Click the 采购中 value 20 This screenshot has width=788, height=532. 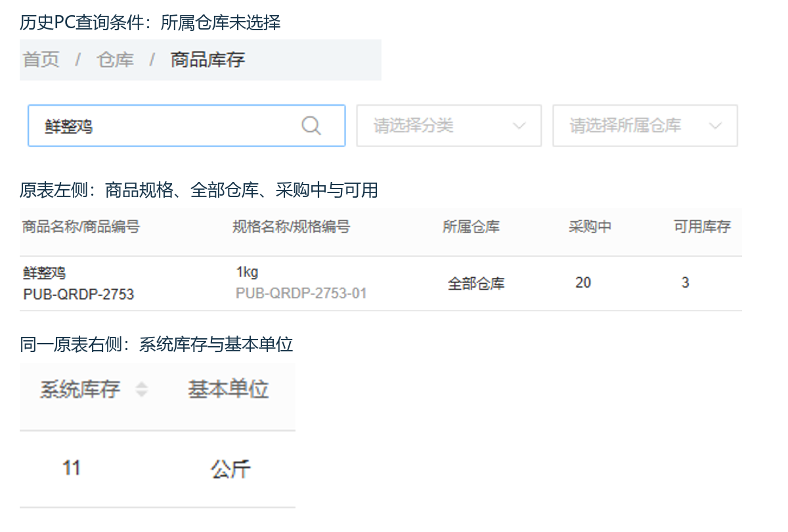pos(583,283)
